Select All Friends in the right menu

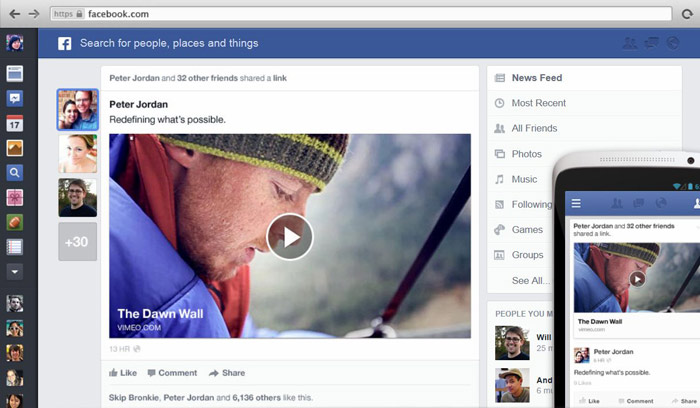[x=584, y=129]
